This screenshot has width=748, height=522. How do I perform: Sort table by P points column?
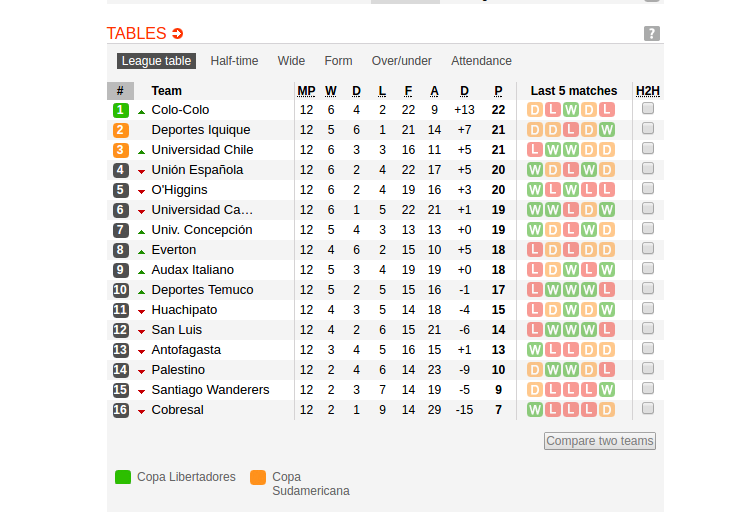pyautogui.click(x=498, y=91)
